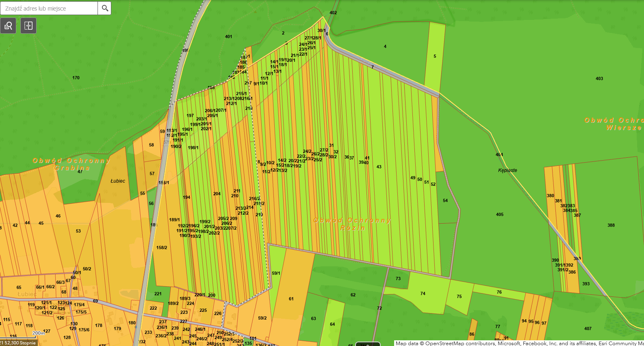Select parcel label 402
Image resolution: width=644 pixels, height=346 pixels.
[333, 13]
